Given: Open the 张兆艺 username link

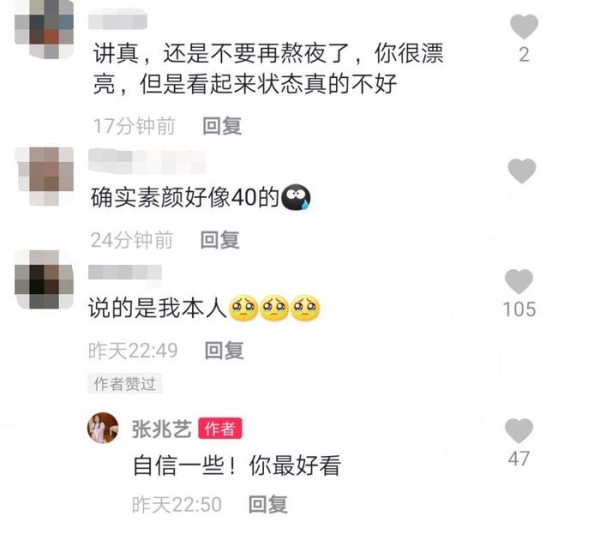Looking at the screenshot, I should click(x=161, y=429).
